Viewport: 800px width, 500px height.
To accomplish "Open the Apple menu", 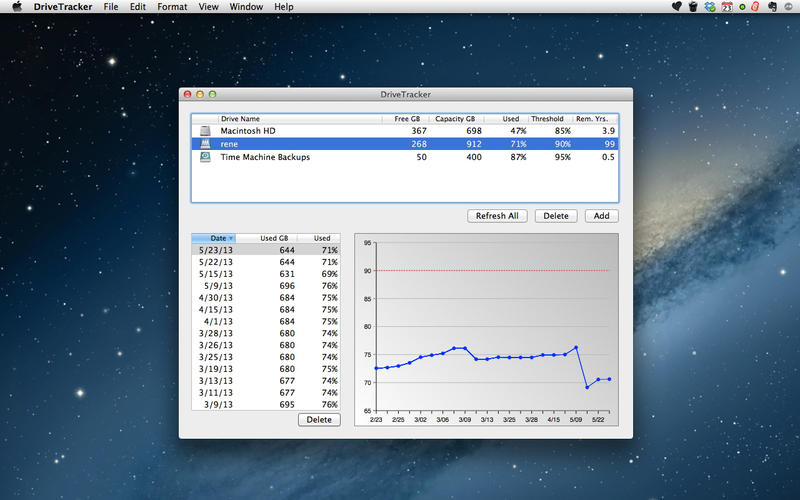I will 17,7.
